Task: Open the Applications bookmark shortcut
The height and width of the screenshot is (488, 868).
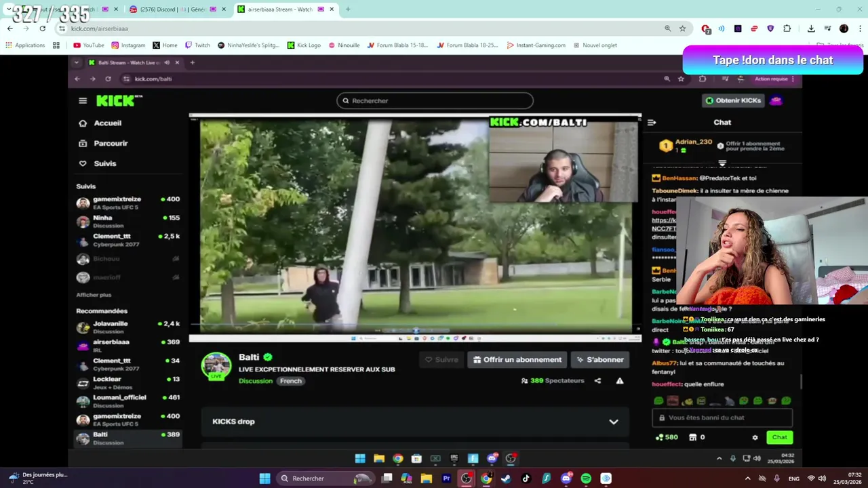Action: coord(25,45)
